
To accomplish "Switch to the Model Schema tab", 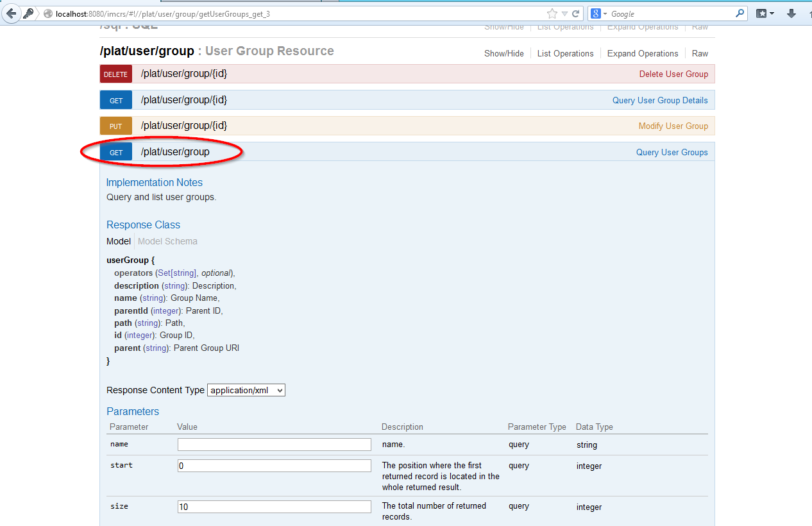I will (x=167, y=241).
